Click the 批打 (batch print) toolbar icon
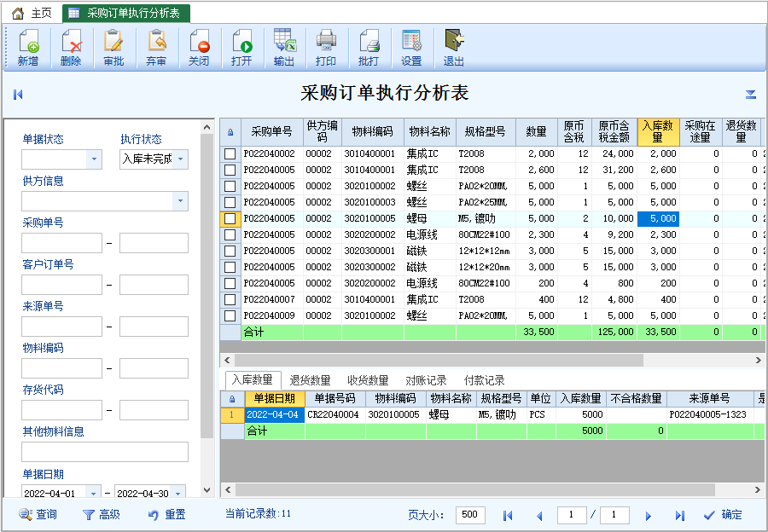 pos(369,48)
